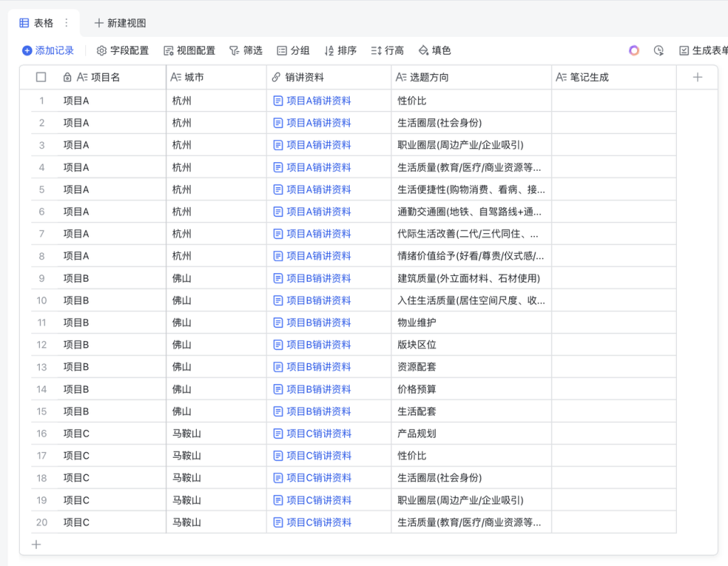Click 入住生活质量 cell in row 10

[x=471, y=300]
